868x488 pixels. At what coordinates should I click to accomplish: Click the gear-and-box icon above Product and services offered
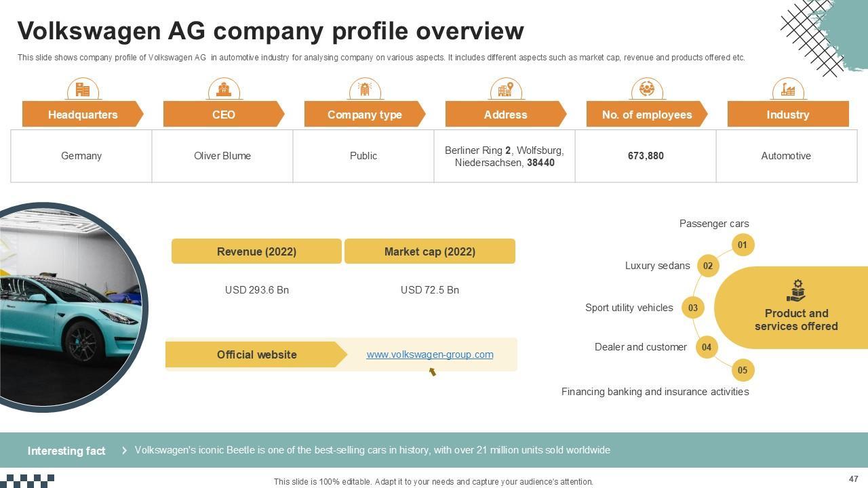(796, 291)
